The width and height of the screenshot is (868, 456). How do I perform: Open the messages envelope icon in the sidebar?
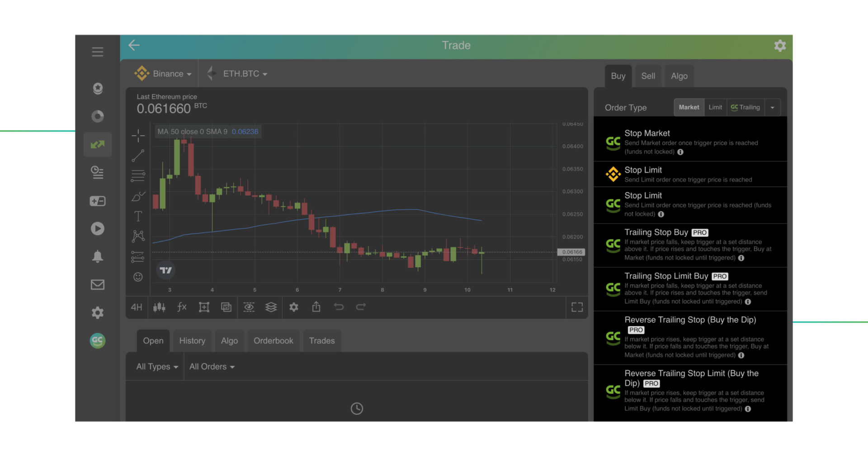pos(97,285)
